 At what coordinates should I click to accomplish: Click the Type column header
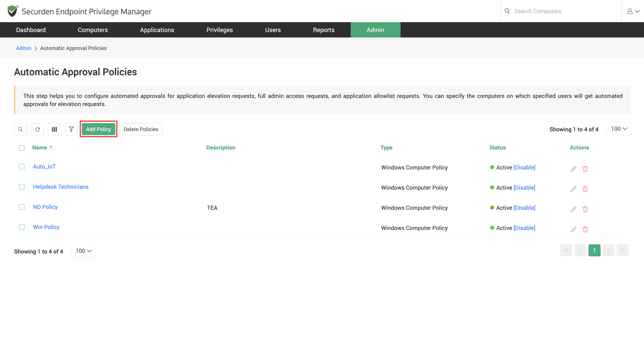[x=386, y=148]
